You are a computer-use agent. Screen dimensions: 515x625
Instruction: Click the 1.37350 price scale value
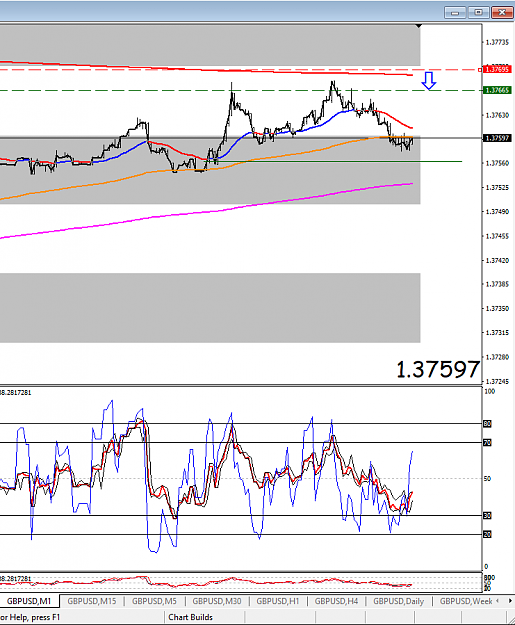(497, 309)
